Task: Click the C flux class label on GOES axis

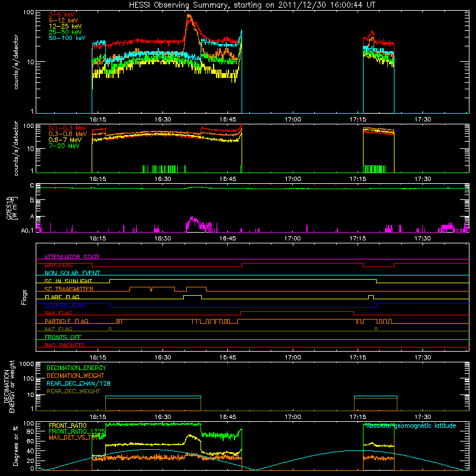Action: click(32, 186)
